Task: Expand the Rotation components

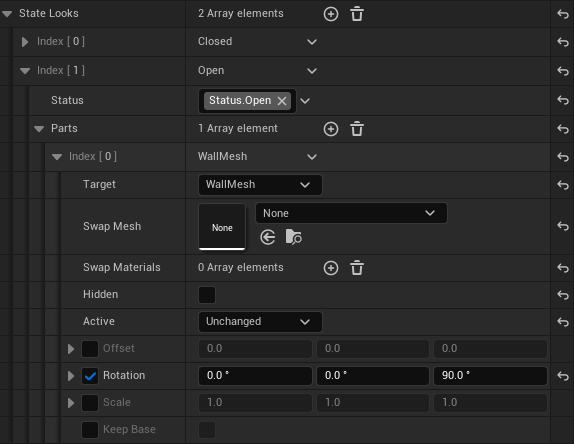Action: [x=71, y=376]
